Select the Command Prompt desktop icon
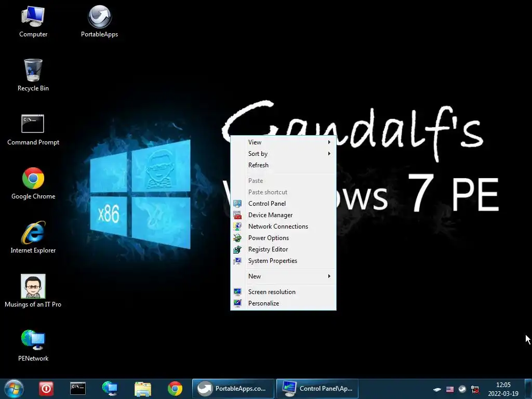This screenshot has height=399, width=532. click(x=33, y=129)
